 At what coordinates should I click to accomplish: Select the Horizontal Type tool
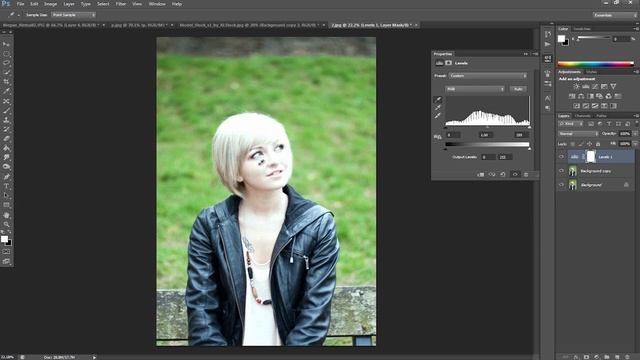tap(6, 186)
